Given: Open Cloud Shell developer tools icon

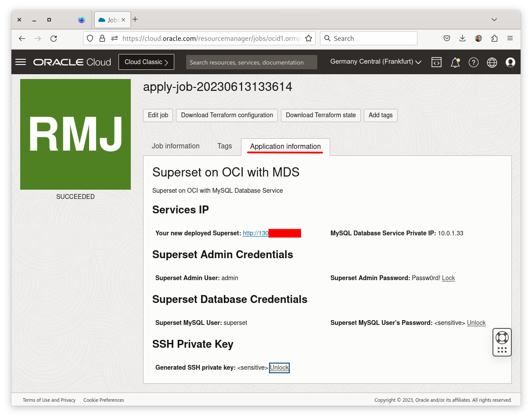Looking at the screenshot, I should click(x=436, y=62).
